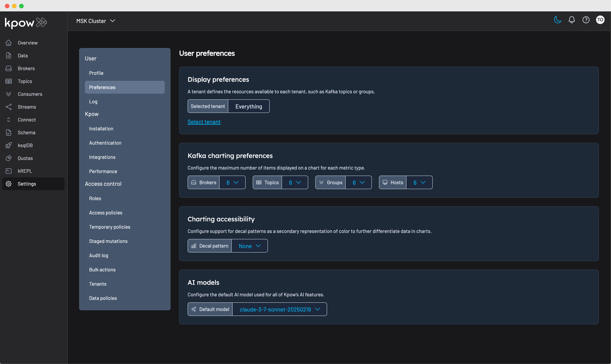611x364 pixels.
Task: Open the notifications bell
Action: (572, 20)
